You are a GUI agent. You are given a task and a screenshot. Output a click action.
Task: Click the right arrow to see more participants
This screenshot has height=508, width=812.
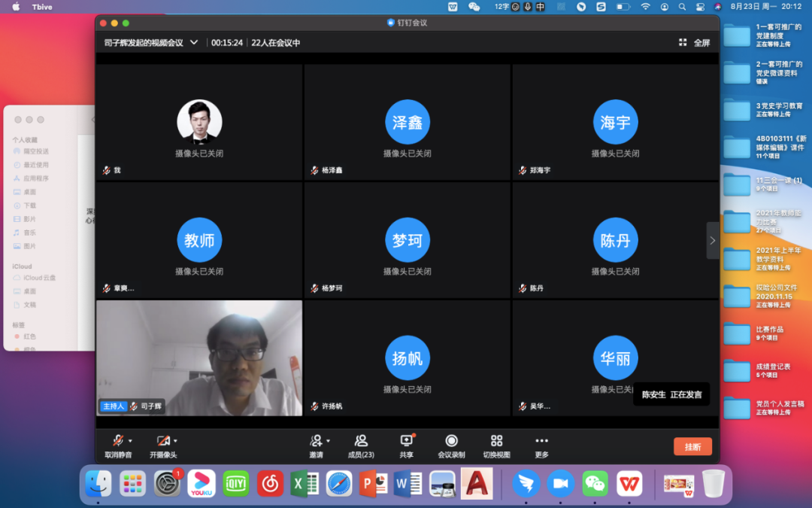pos(712,240)
